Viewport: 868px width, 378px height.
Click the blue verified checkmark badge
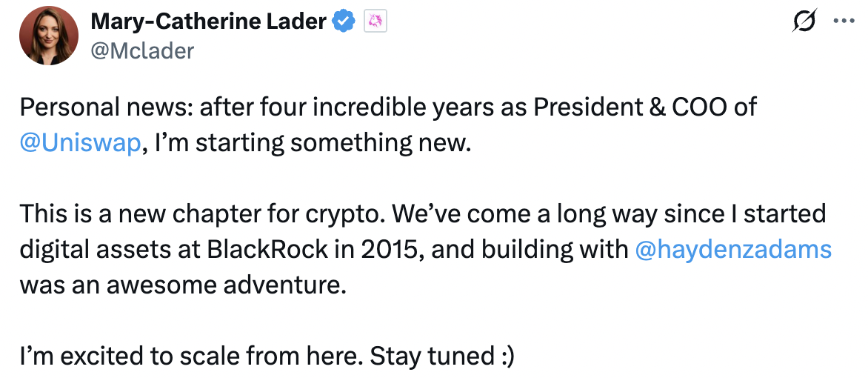click(x=343, y=22)
